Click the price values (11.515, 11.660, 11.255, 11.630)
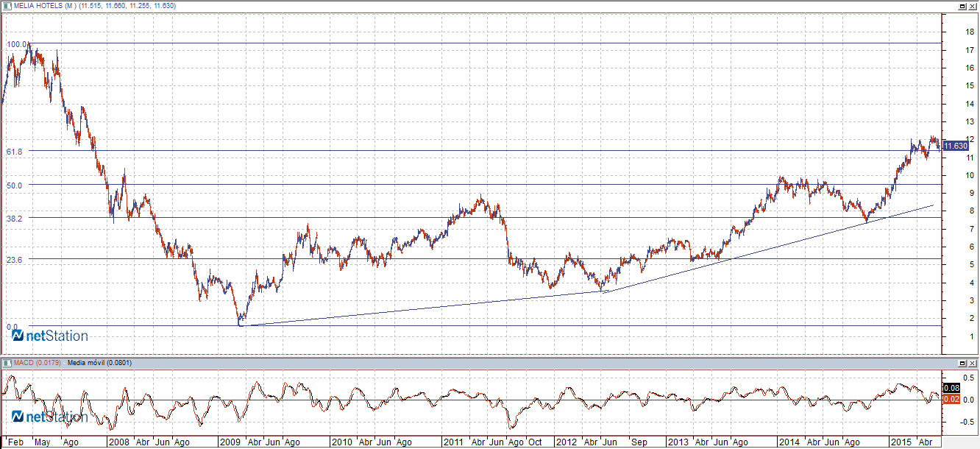 [127, 6]
